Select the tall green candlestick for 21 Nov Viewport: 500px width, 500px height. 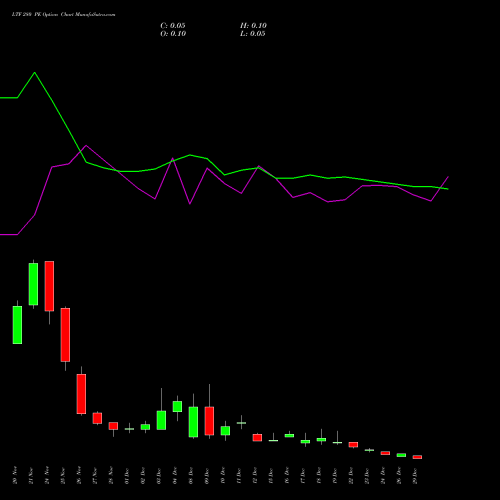[33, 284]
